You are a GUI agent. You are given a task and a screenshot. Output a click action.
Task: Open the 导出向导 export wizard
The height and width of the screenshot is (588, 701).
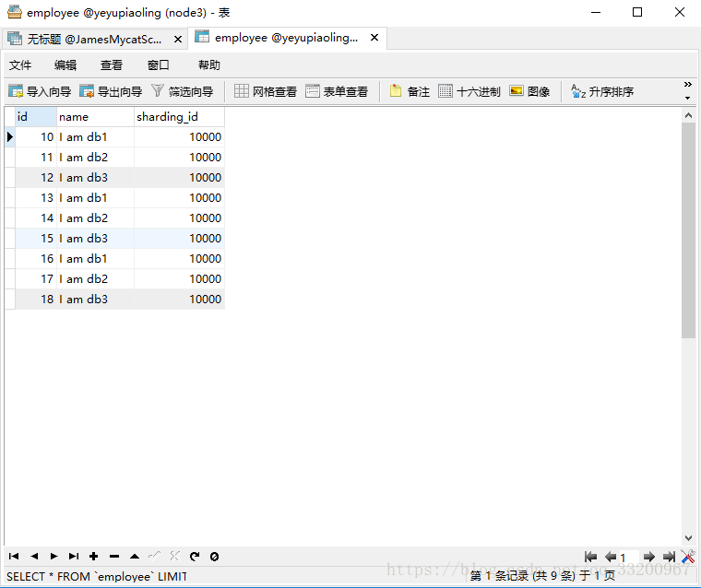click(111, 91)
